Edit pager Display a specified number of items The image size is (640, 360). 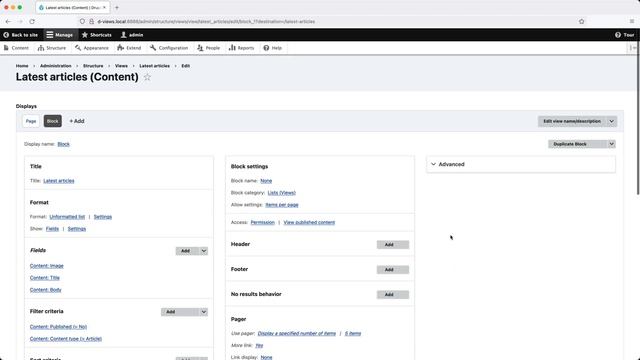pos(297,333)
